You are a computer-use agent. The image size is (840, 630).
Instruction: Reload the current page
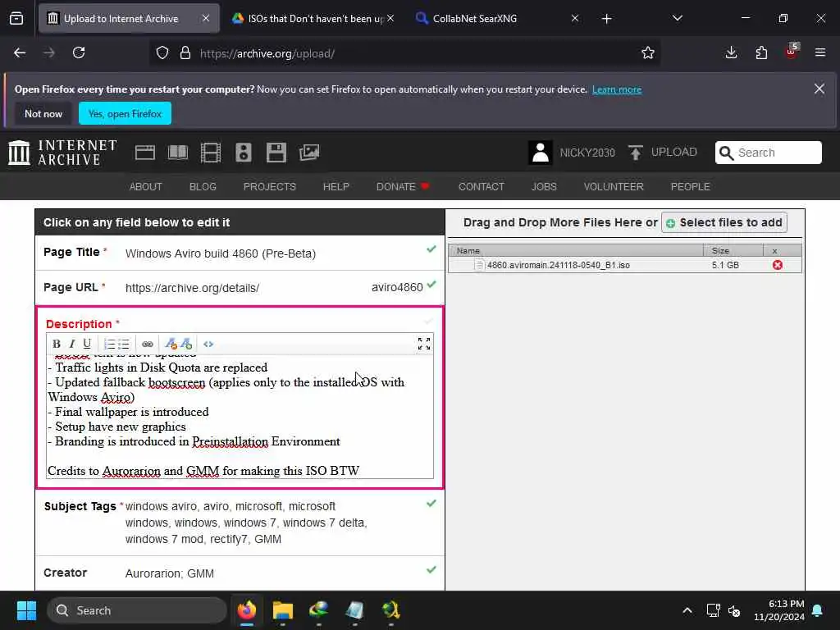tap(79, 52)
